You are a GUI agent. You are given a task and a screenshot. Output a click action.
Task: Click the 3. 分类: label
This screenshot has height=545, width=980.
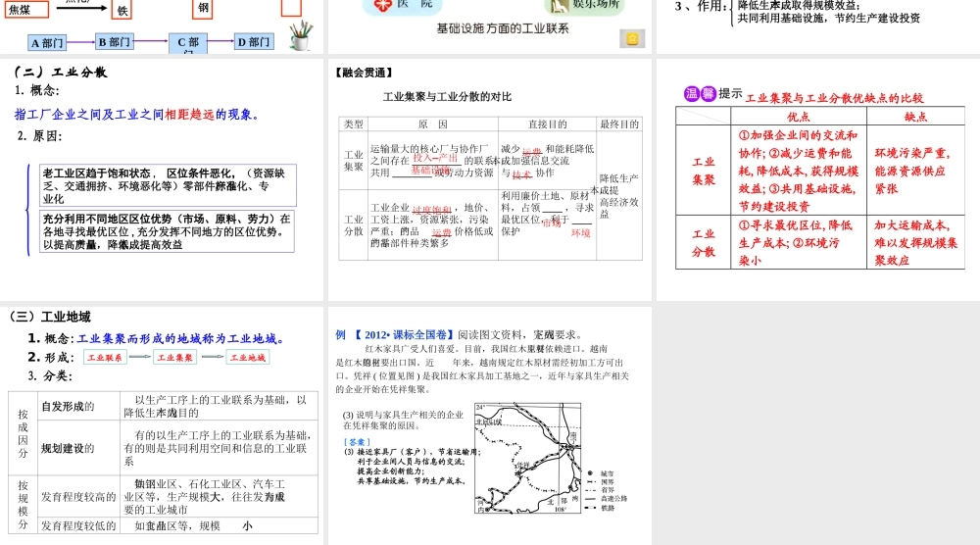pos(49,376)
